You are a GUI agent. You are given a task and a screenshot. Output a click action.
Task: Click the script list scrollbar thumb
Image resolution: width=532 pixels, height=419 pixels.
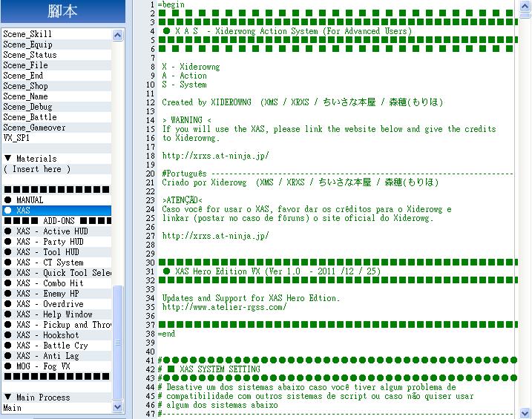tap(117, 343)
